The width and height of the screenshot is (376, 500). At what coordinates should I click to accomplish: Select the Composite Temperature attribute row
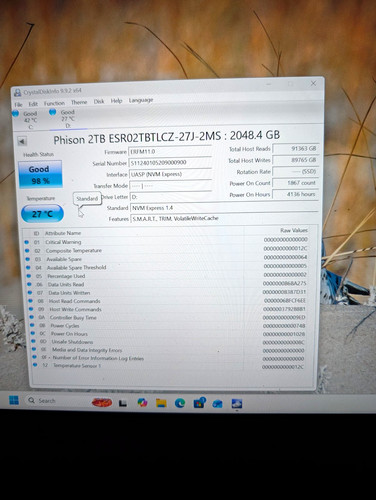167,250
